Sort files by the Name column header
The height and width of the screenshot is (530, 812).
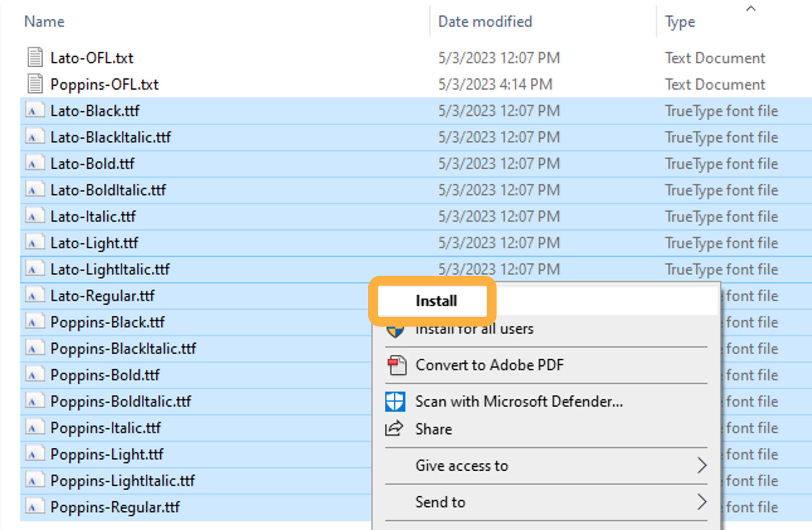click(x=44, y=22)
